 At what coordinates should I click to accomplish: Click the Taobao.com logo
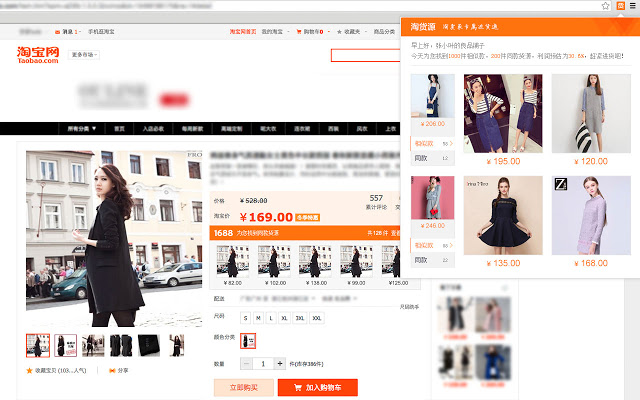coord(38,55)
